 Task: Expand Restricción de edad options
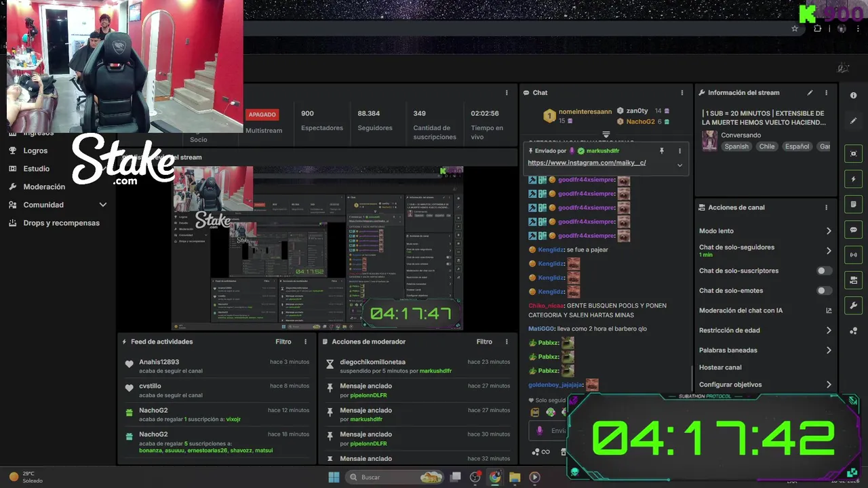tap(828, 330)
